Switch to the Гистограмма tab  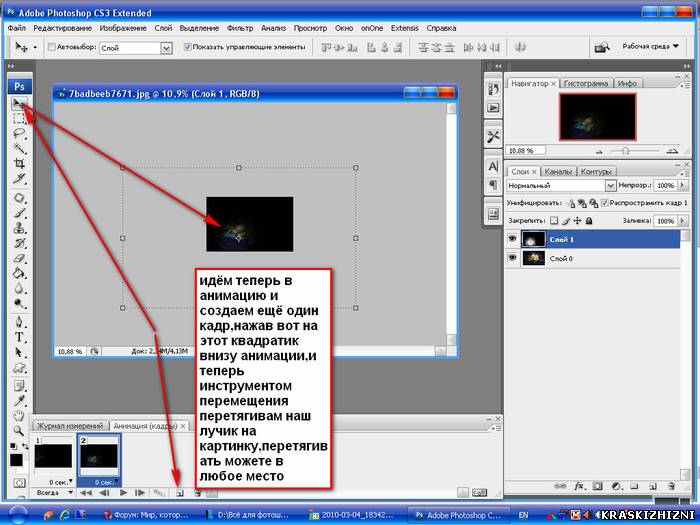[586, 83]
